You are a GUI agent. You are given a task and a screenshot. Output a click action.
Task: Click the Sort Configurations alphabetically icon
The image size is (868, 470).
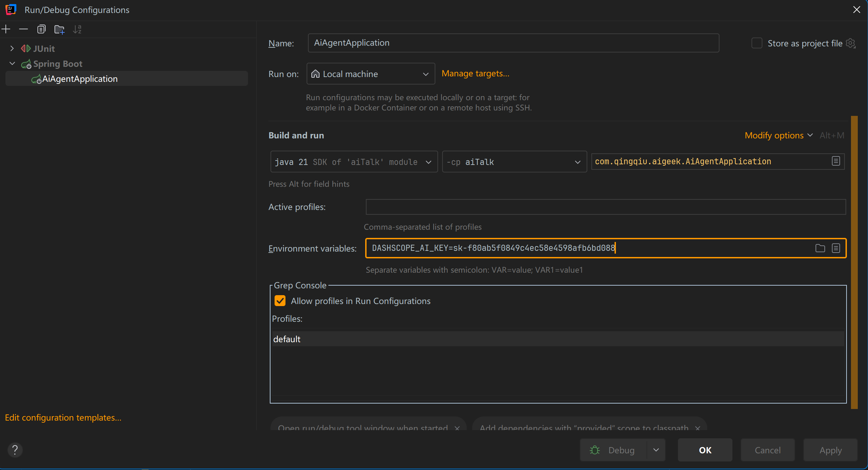point(77,29)
